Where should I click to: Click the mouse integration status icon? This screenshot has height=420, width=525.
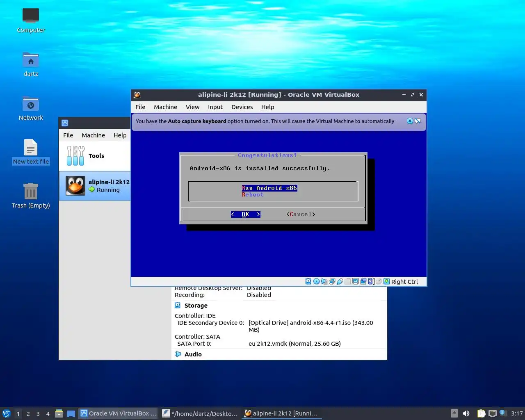[379, 281]
